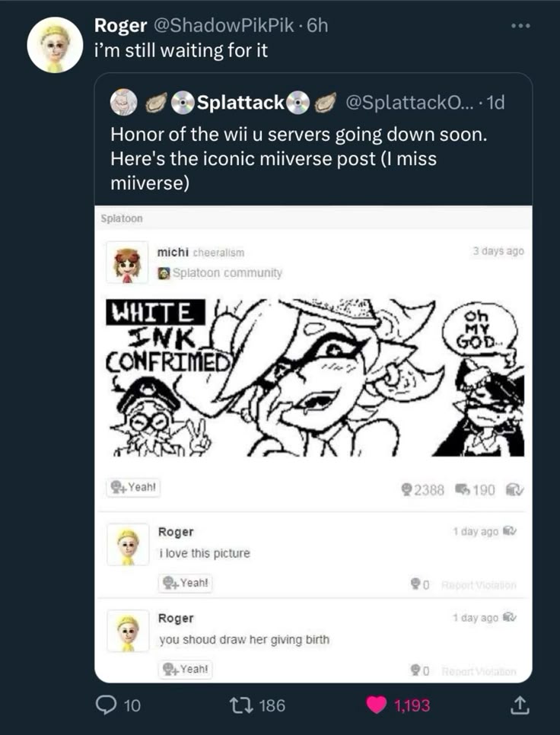Click Yeah! under the 'giving birth' comment
The height and width of the screenshot is (735, 560).
[186, 670]
